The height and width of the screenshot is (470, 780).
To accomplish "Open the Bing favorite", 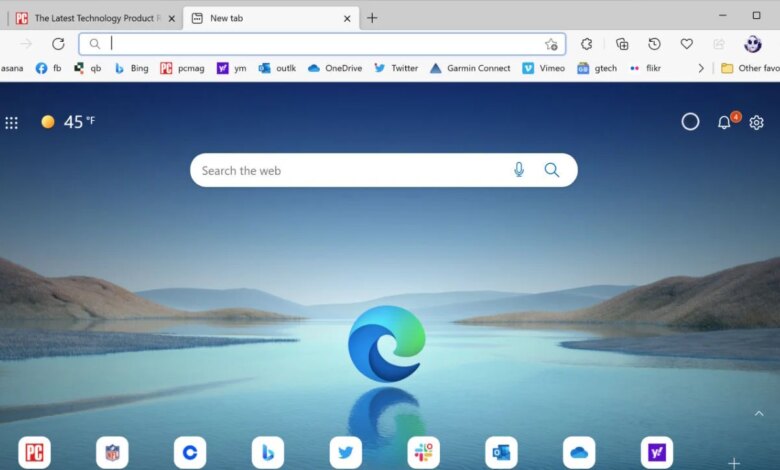I will click(131, 69).
